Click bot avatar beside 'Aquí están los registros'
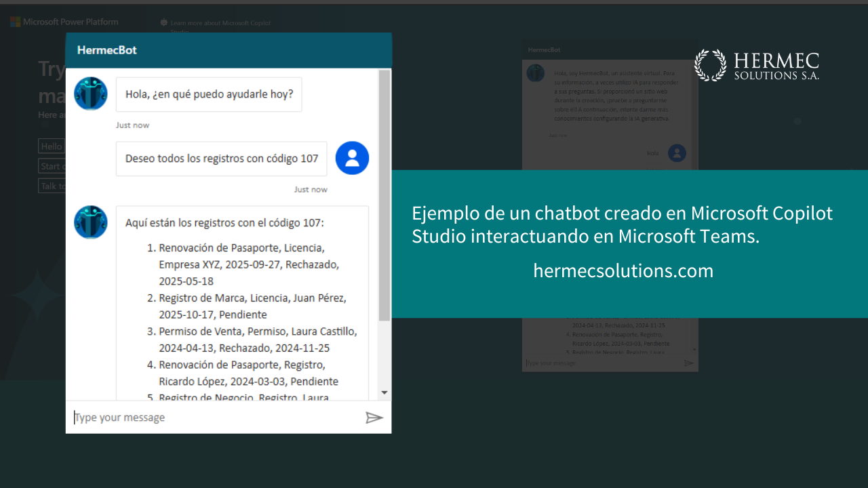Image resolution: width=868 pixels, height=488 pixels. pyautogui.click(x=91, y=222)
